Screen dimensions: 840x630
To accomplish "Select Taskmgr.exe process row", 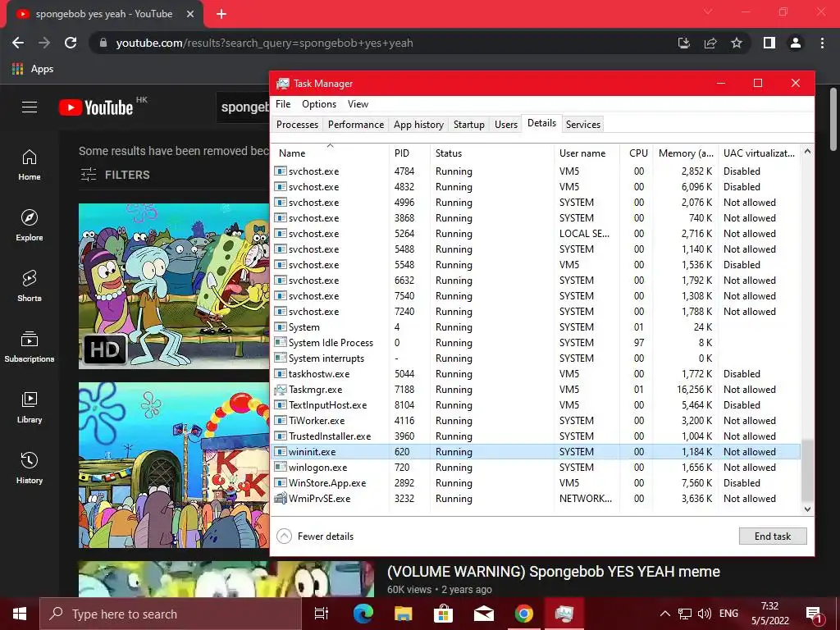I will coord(536,390).
